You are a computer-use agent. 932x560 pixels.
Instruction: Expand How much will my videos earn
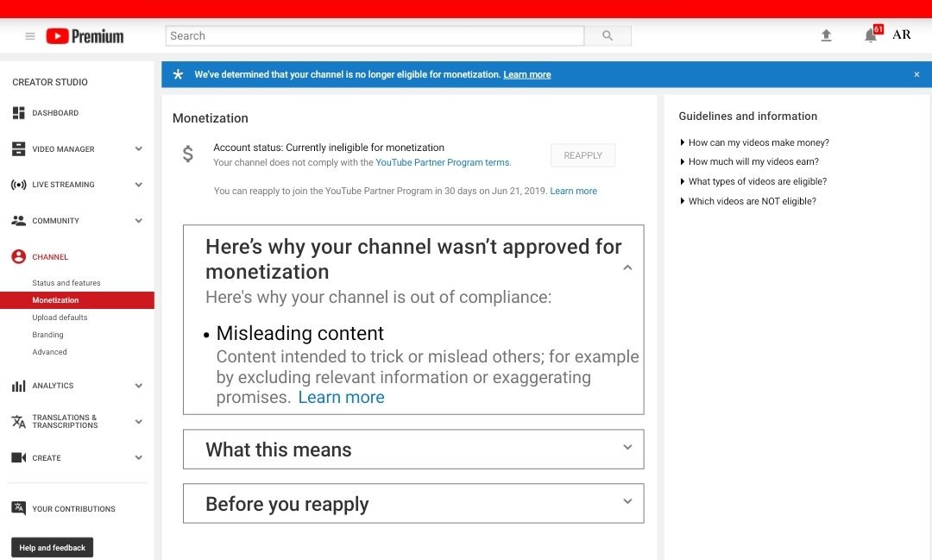pos(750,161)
